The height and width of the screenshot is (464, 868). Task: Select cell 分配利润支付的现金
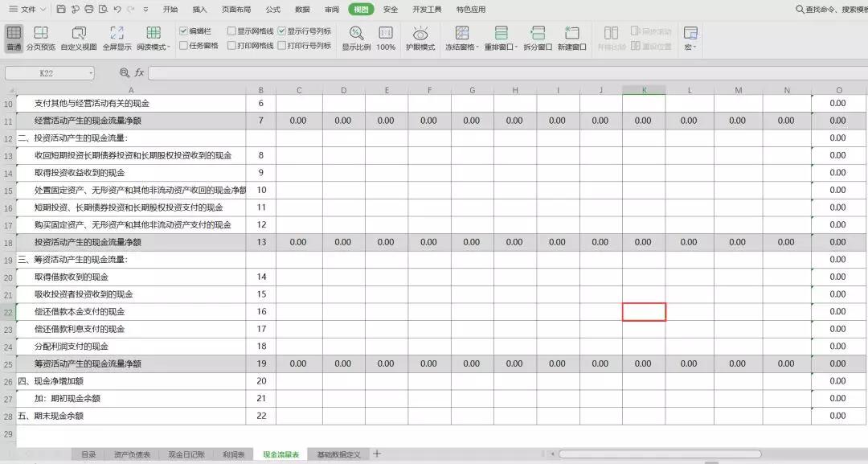click(x=131, y=347)
